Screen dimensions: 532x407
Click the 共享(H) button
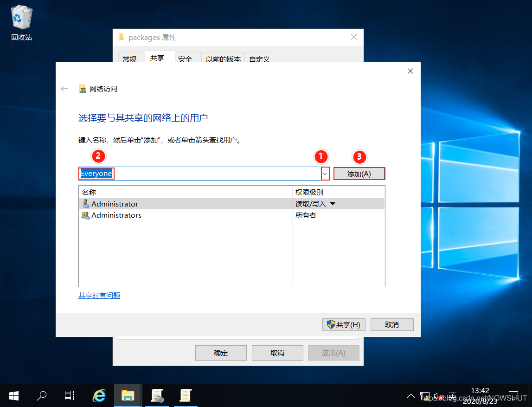pyautogui.click(x=344, y=325)
